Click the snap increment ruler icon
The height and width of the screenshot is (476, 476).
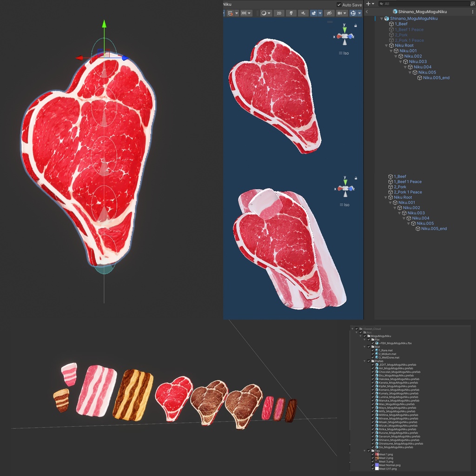click(x=244, y=13)
